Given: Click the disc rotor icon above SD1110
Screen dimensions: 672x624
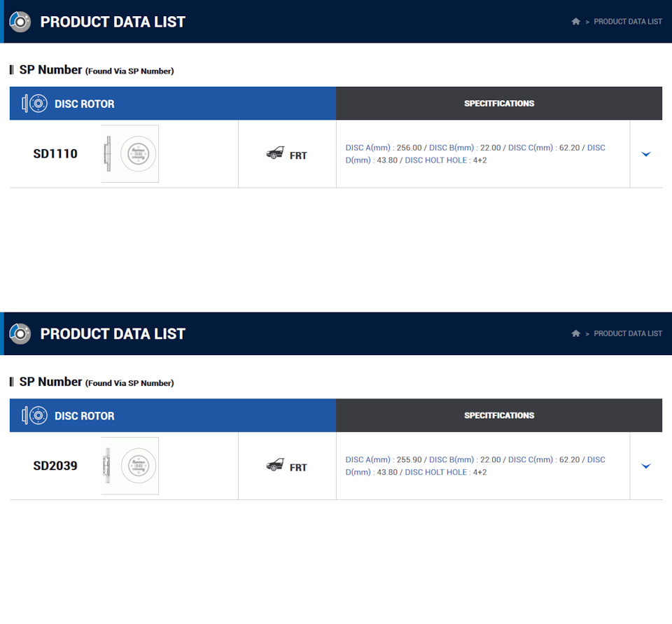Looking at the screenshot, I should tap(35, 104).
